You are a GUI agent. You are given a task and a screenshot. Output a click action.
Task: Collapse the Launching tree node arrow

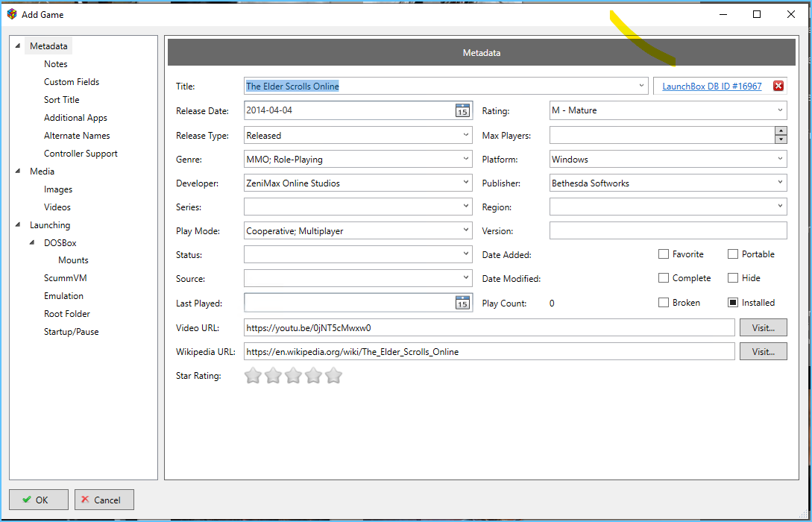18,224
